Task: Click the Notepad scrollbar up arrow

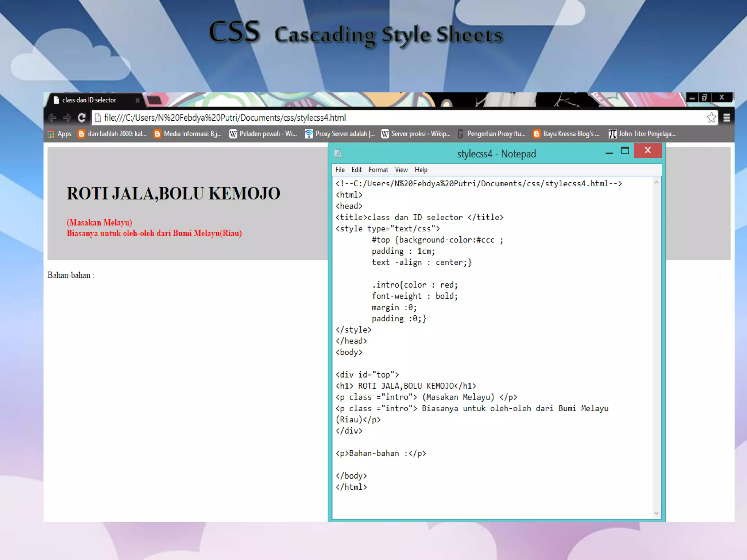Action: [656, 183]
